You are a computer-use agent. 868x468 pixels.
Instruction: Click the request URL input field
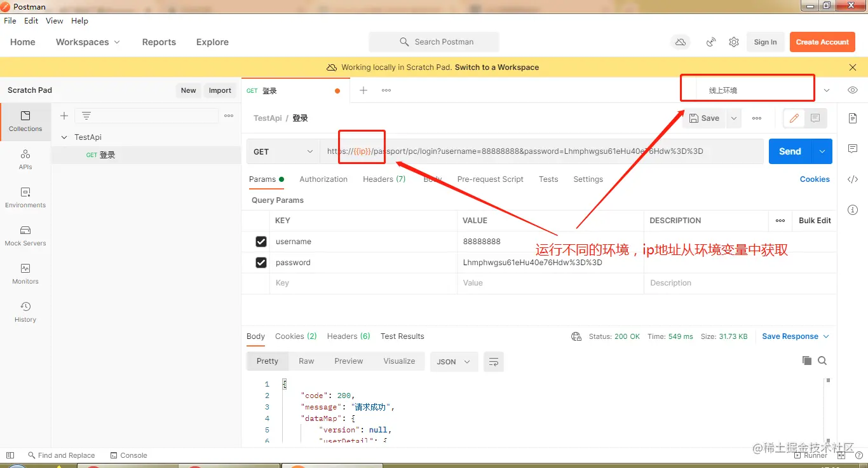point(541,151)
